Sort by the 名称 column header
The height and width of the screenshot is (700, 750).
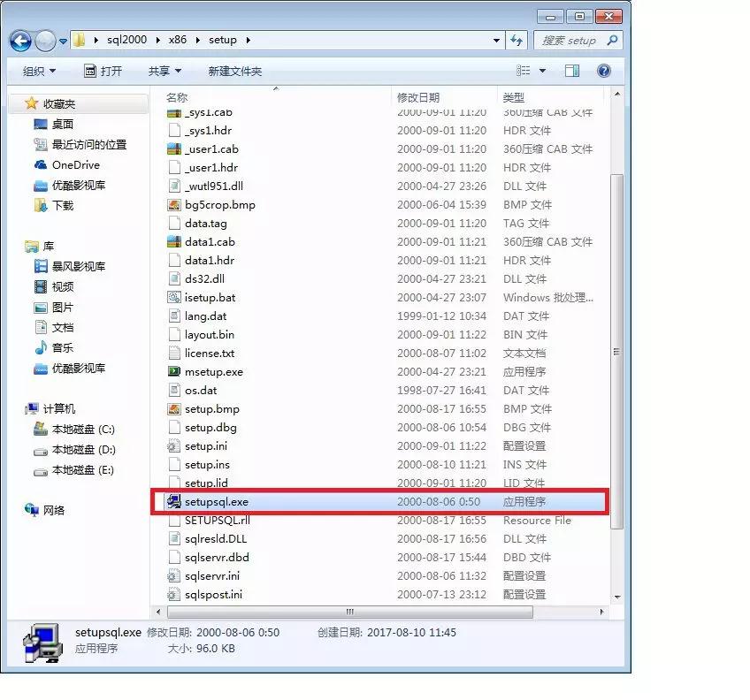pos(177,97)
